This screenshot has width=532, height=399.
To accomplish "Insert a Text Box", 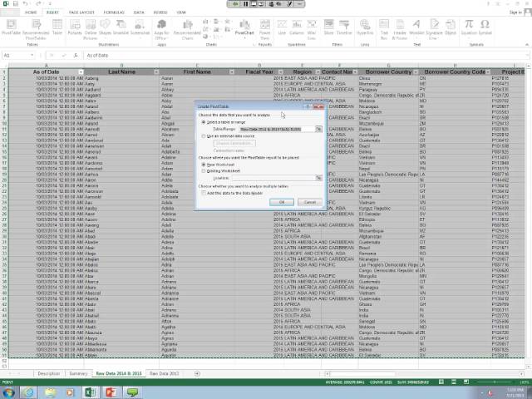I will pos(384,28).
